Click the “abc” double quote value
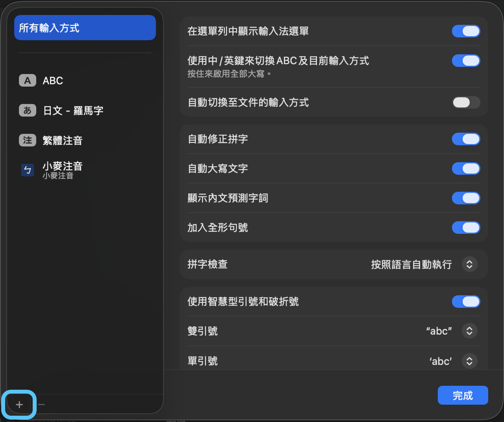 click(x=439, y=331)
